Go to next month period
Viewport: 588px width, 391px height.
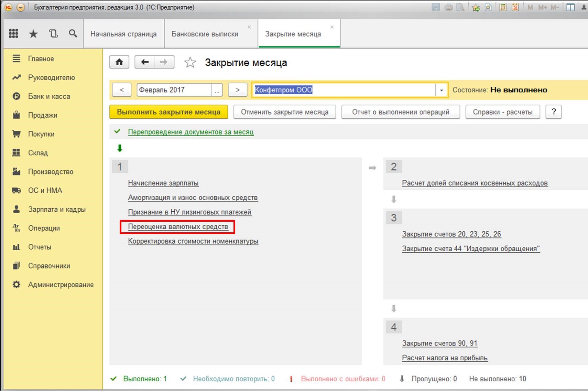click(x=238, y=90)
